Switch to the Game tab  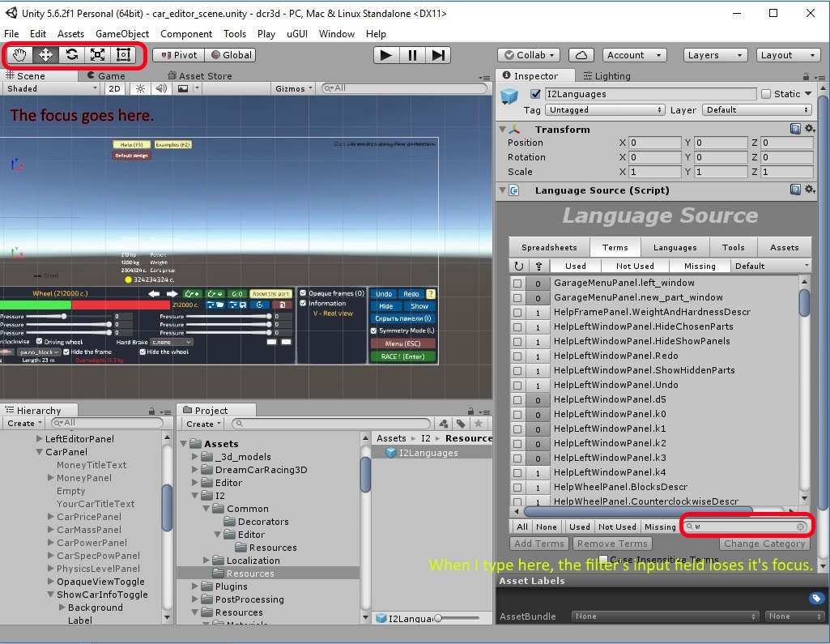point(106,75)
